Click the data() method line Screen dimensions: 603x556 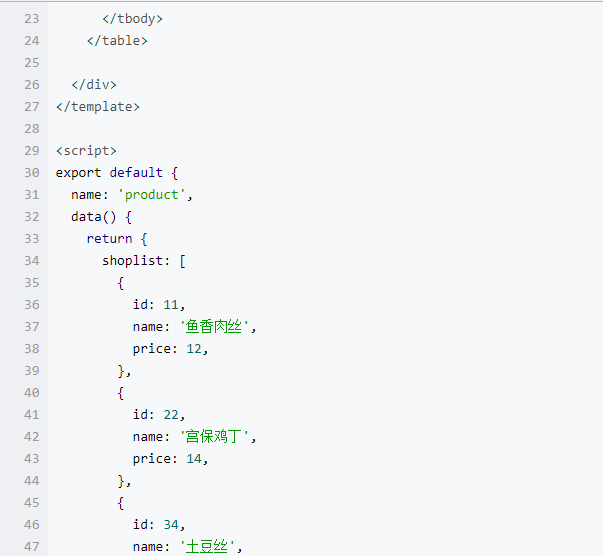[x=101, y=216]
